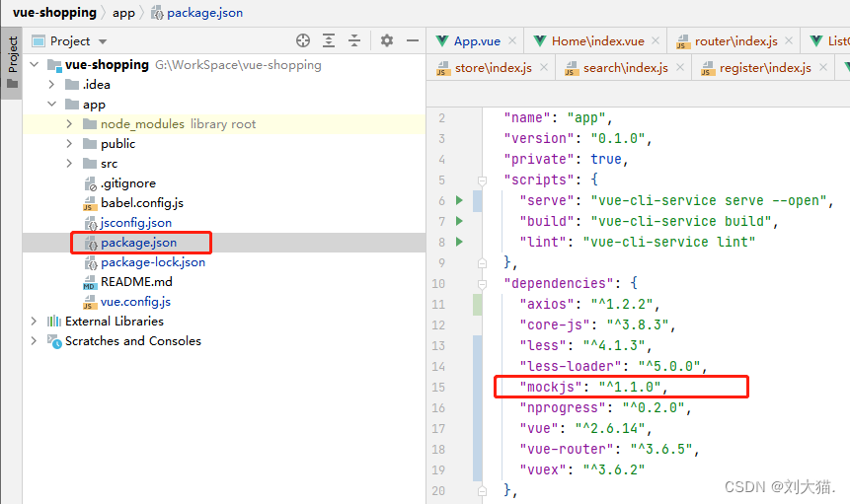
Task: Close the search\index.js tab
Action: (x=680, y=67)
